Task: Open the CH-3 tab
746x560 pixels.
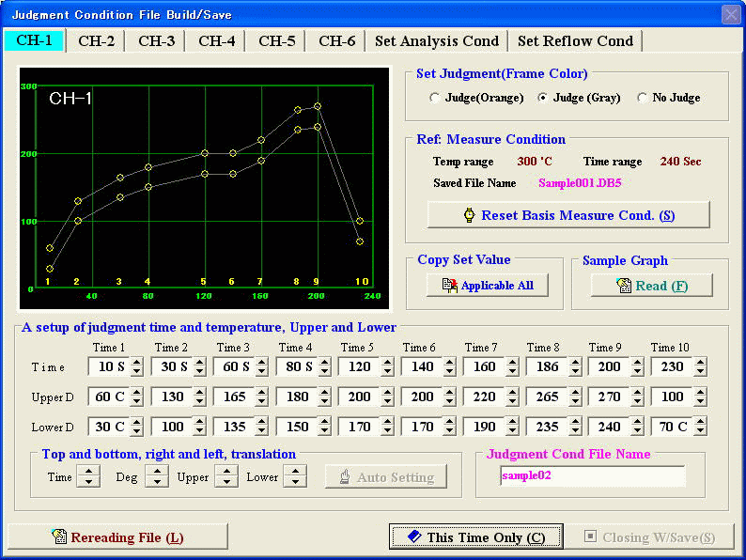Action: 156,41
